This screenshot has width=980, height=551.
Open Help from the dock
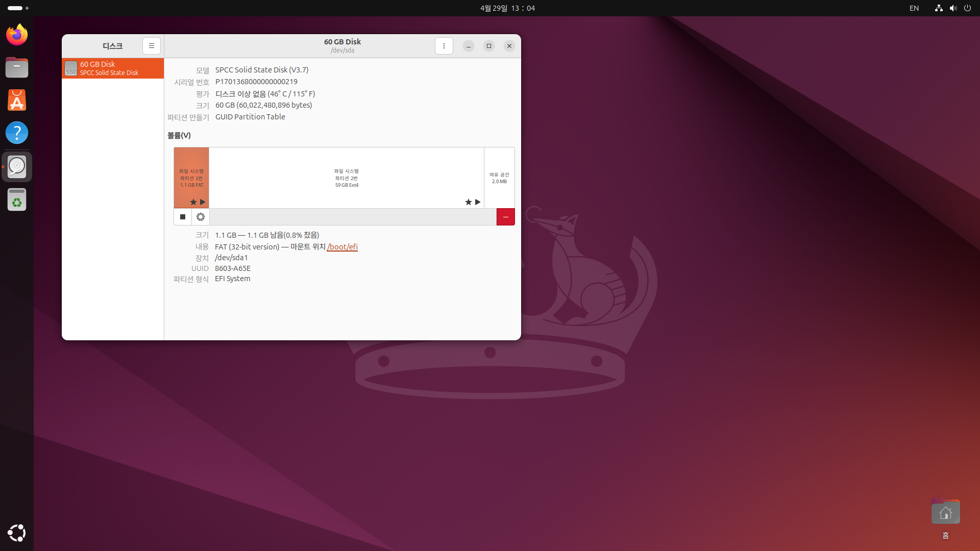[x=17, y=133]
